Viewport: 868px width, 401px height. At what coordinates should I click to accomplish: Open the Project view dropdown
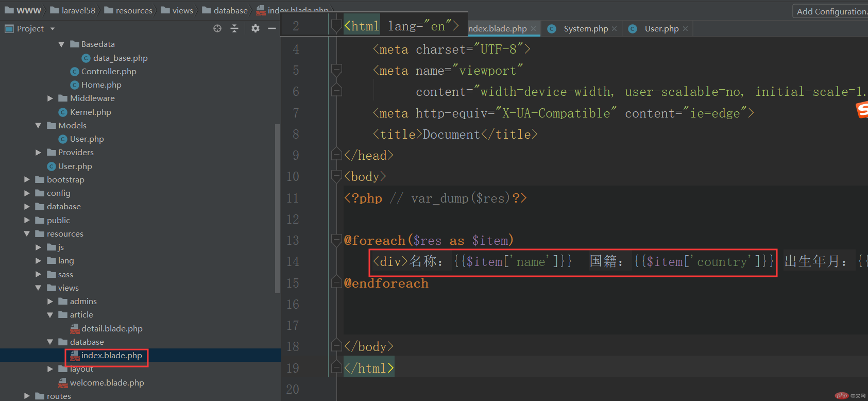(x=53, y=29)
